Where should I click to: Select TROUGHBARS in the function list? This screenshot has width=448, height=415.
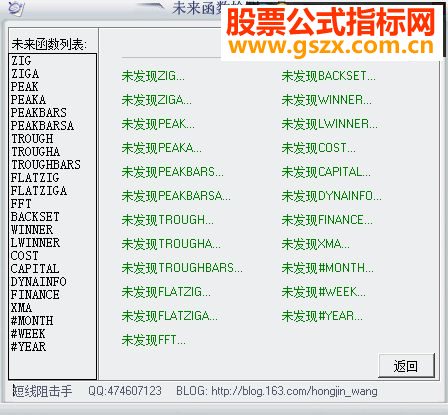[46, 165]
